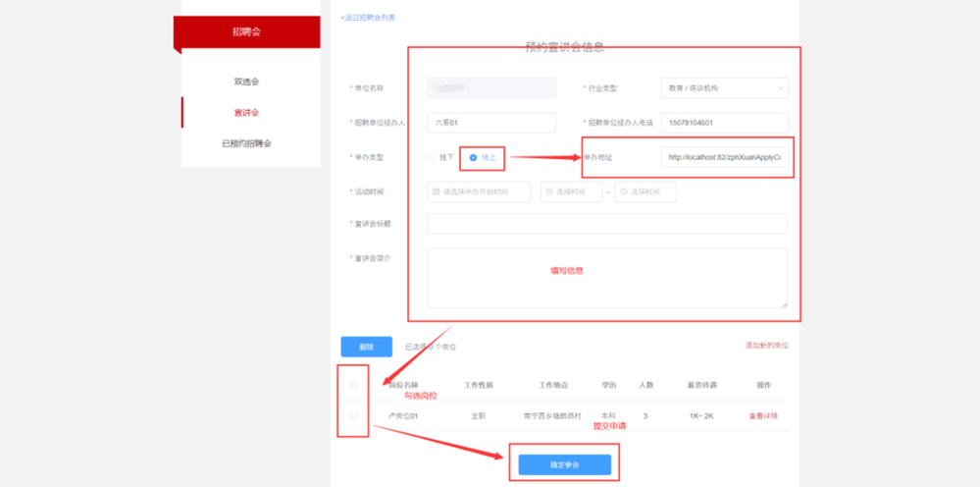Click the blue 确定参会 submit button
Image resolution: width=980 pixels, height=487 pixels.
pos(564,465)
